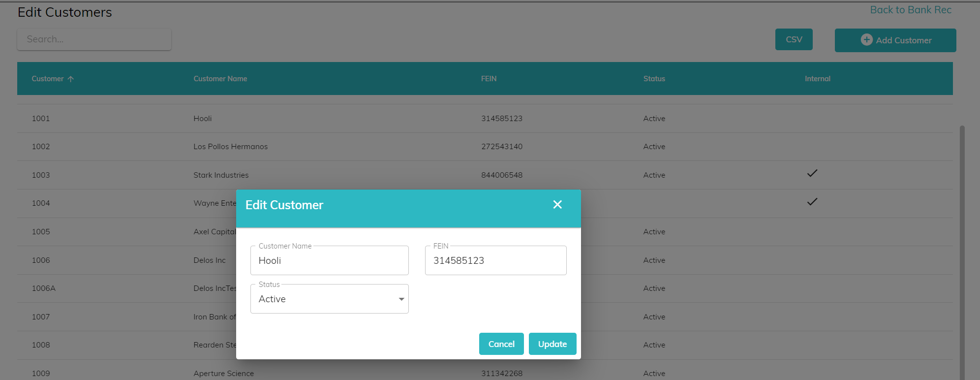
Task: Open the Status dropdown arrow
Action: [401, 299]
